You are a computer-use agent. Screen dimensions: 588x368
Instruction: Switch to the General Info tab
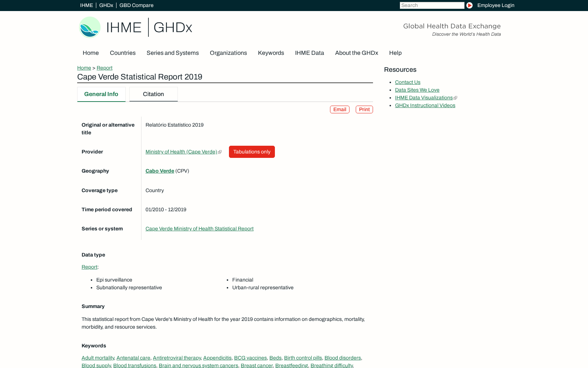pyautogui.click(x=101, y=94)
